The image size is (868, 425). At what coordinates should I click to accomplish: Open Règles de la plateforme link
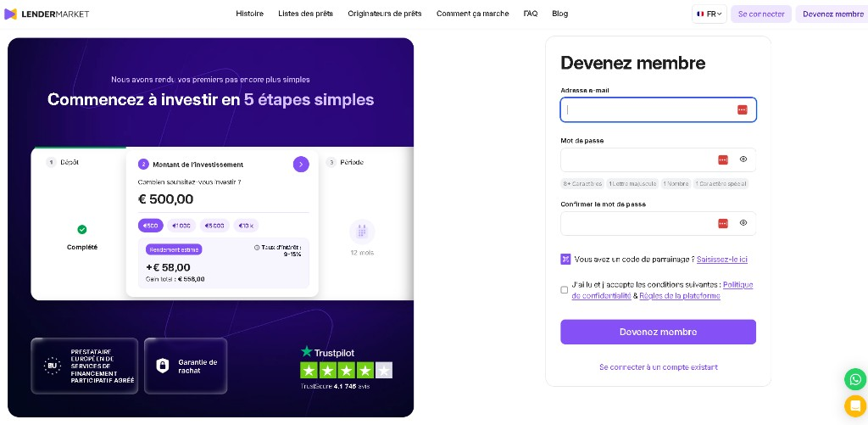680,296
